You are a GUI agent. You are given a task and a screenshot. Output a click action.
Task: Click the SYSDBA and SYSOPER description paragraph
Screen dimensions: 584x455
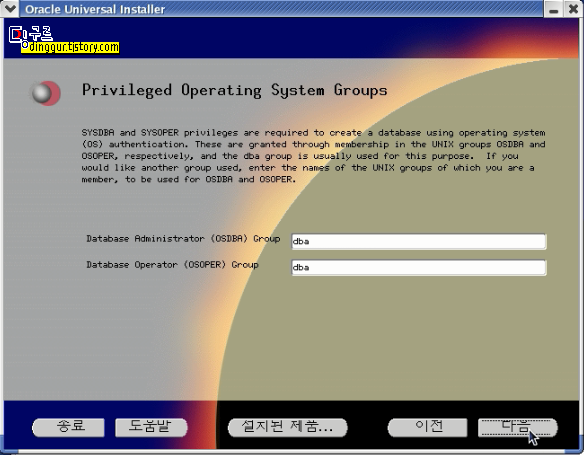313,156
